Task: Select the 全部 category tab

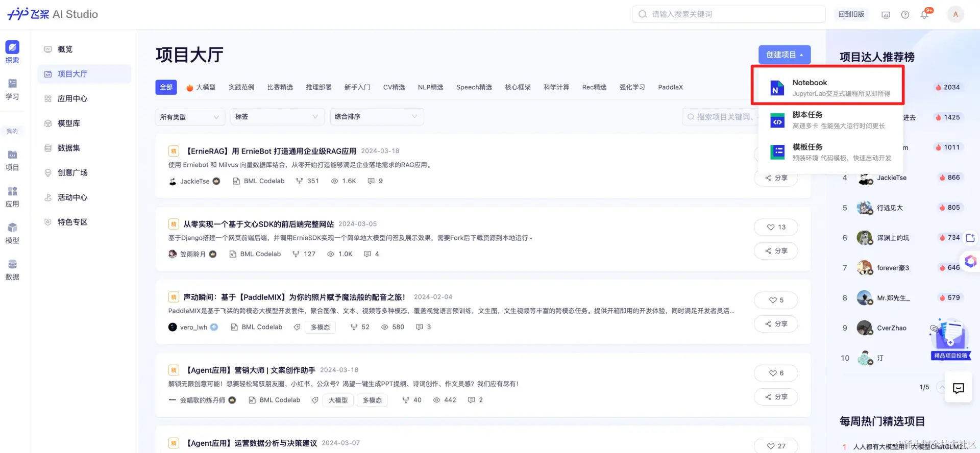Action: (166, 87)
